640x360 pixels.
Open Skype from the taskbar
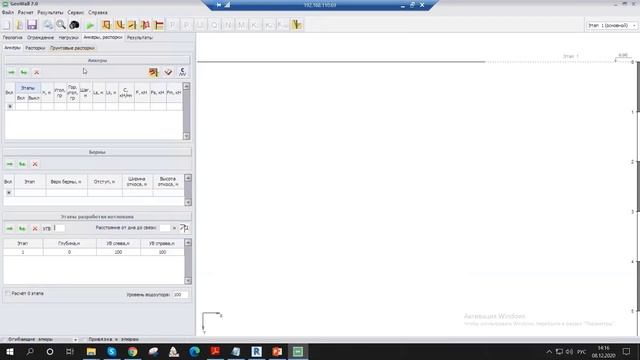click(x=112, y=351)
